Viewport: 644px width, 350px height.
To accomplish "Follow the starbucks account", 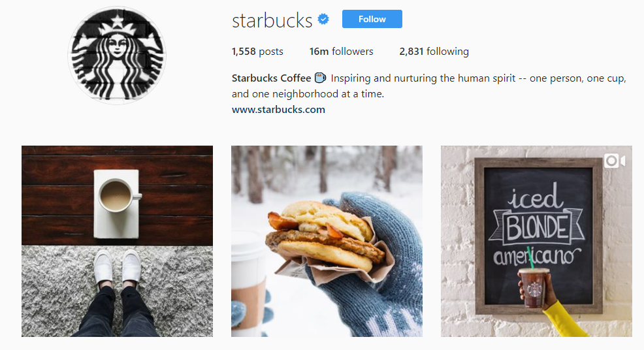I will pyautogui.click(x=372, y=19).
